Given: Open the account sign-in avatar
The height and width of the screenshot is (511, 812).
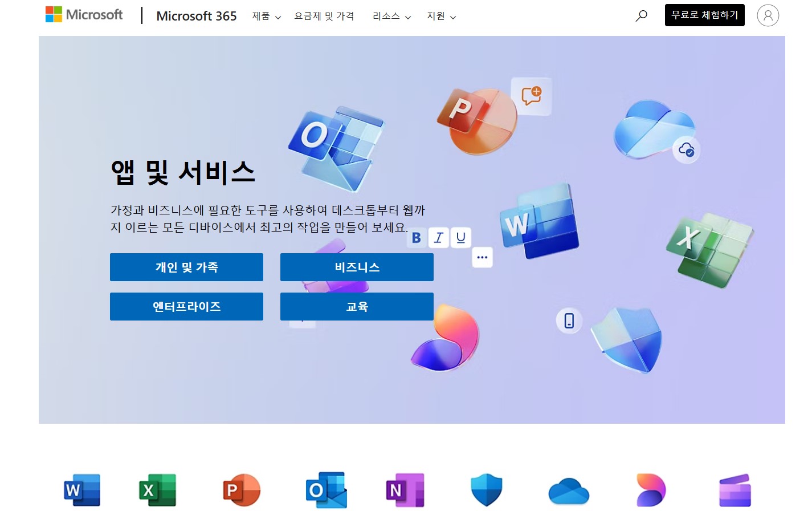Looking at the screenshot, I should (768, 15).
